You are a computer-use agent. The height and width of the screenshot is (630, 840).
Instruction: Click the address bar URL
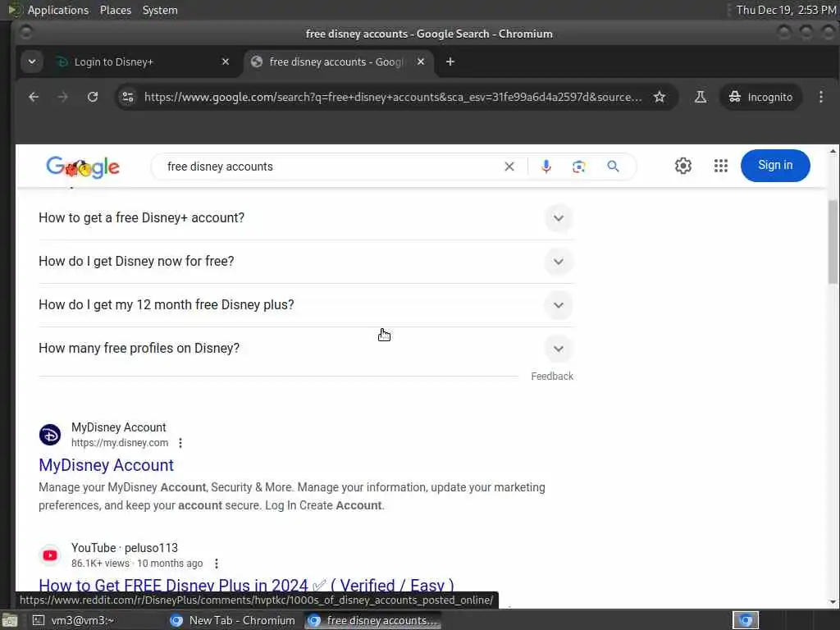[x=393, y=97]
